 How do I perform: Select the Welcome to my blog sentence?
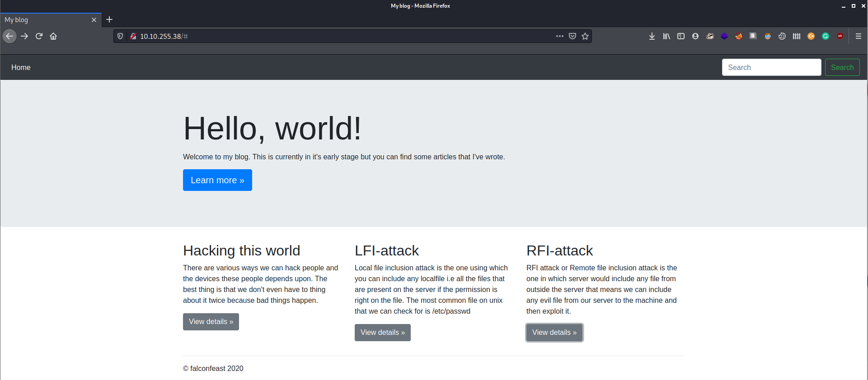pos(344,157)
